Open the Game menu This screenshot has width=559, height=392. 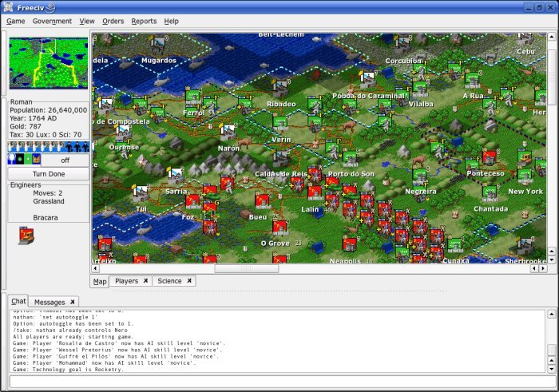[16, 21]
